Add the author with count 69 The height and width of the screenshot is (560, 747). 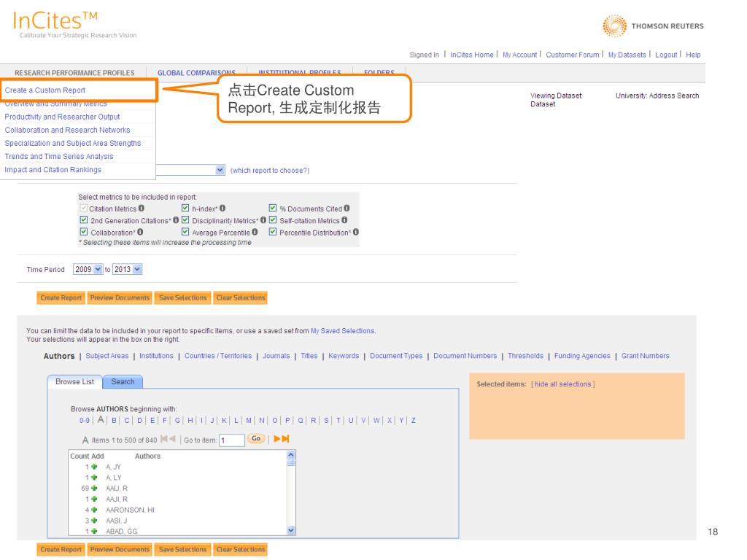[94, 488]
